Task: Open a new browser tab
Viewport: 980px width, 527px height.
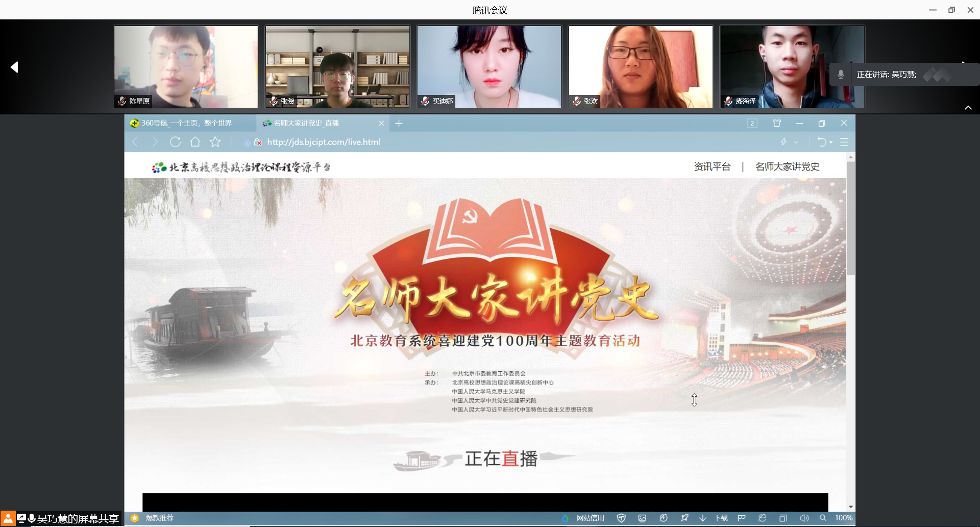Action: click(x=399, y=123)
